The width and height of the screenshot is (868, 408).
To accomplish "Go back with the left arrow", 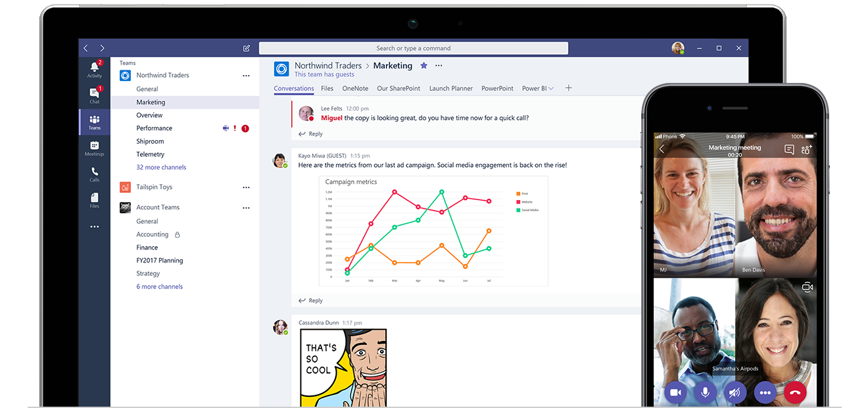I will [86, 48].
